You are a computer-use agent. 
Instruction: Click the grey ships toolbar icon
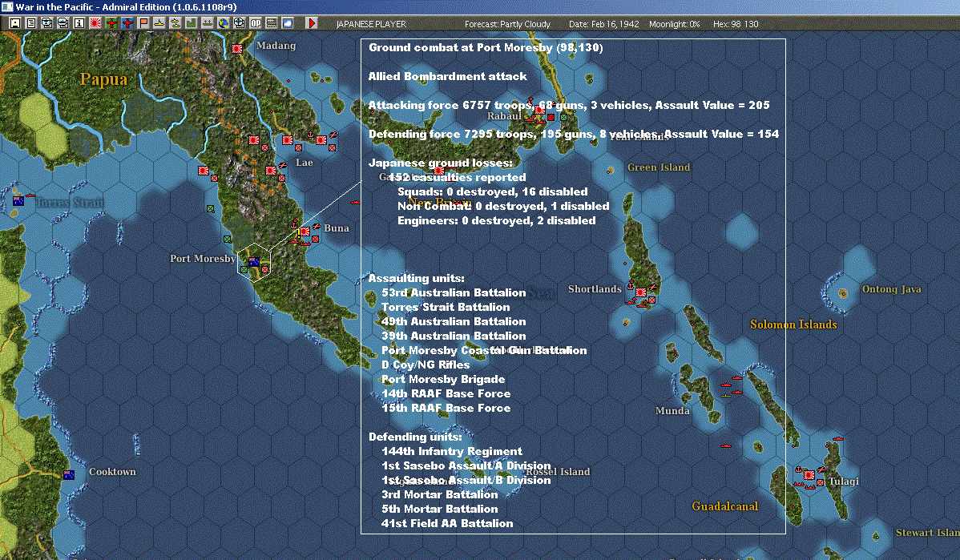click(208, 23)
